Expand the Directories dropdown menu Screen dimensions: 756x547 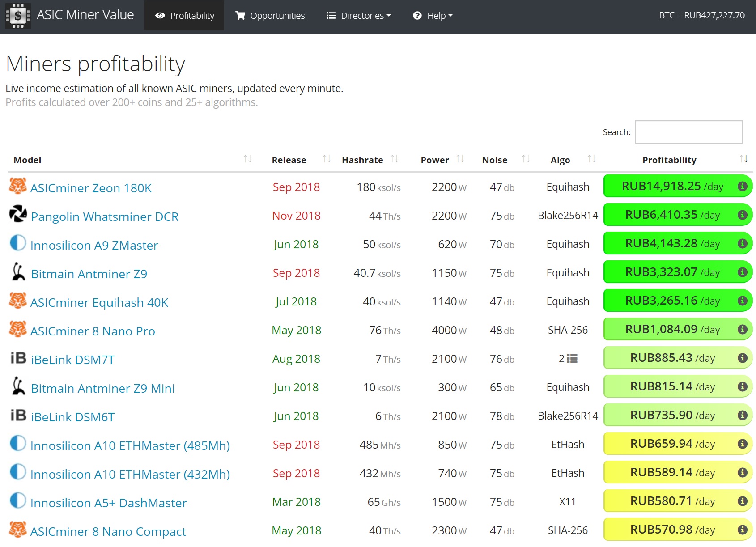pyautogui.click(x=359, y=16)
